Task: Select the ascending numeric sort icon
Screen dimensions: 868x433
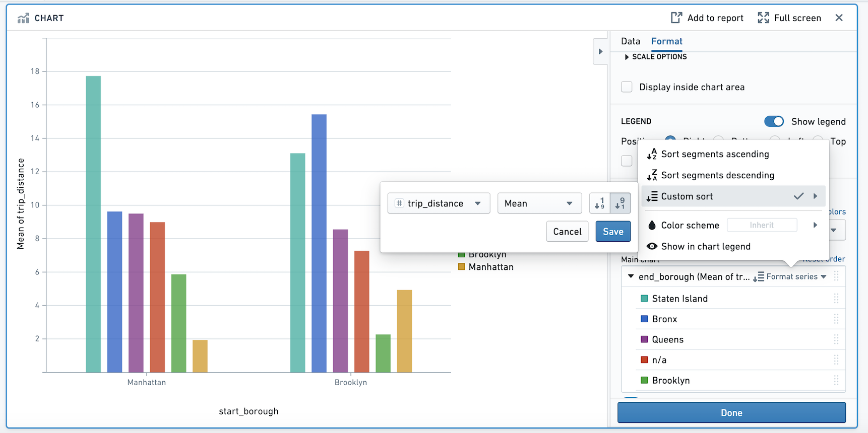Action: point(600,203)
